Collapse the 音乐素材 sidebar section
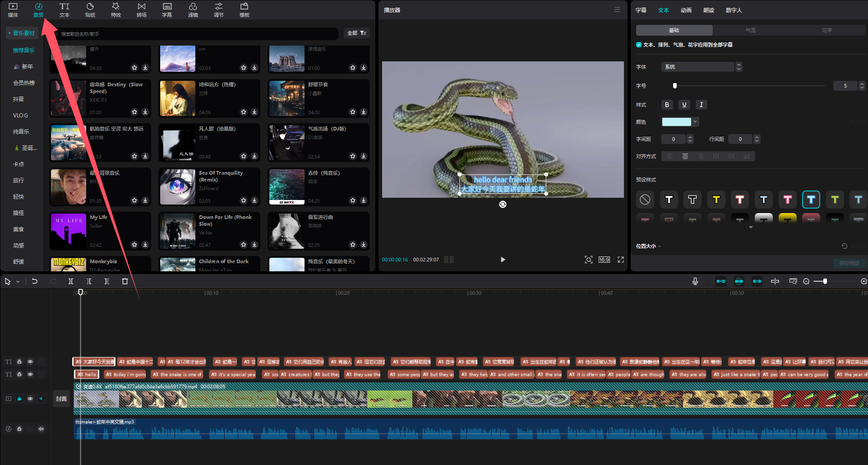The width and height of the screenshot is (868, 465). click(x=9, y=33)
